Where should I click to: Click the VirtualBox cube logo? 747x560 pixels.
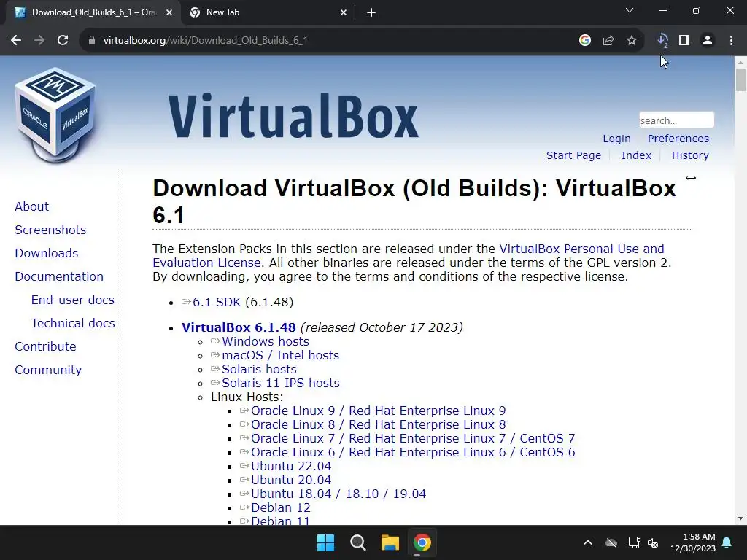[x=55, y=114]
